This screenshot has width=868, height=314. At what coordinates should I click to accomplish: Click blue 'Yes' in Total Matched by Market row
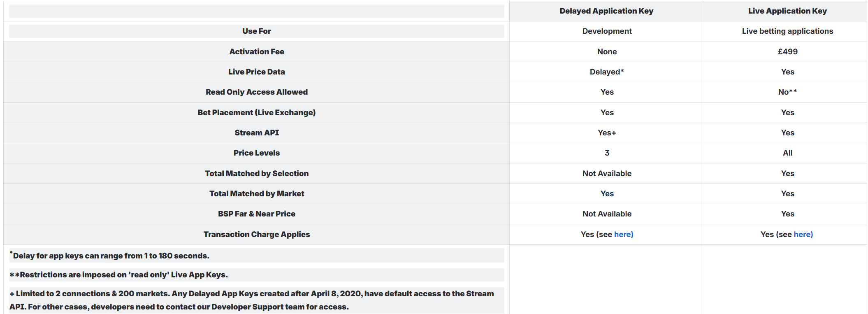[607, 194]
